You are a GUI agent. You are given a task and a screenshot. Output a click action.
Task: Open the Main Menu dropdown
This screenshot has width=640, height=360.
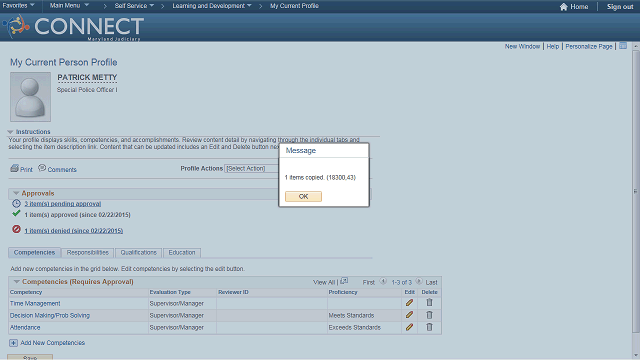69,6
